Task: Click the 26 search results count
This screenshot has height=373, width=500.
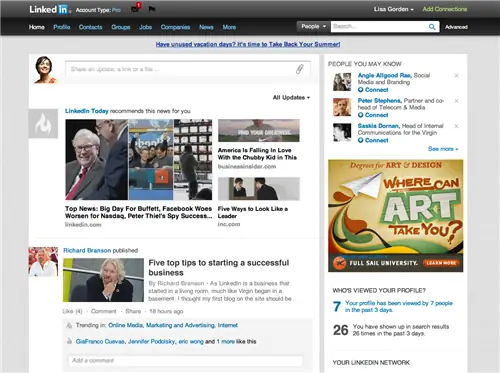Action: [341, 330]
